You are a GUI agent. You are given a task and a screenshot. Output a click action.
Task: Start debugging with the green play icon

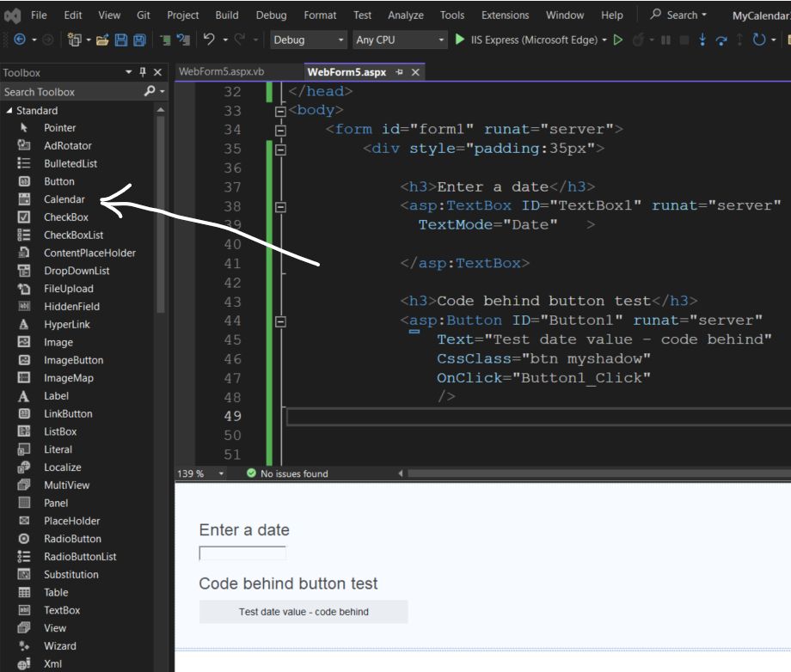click(459, 40)
